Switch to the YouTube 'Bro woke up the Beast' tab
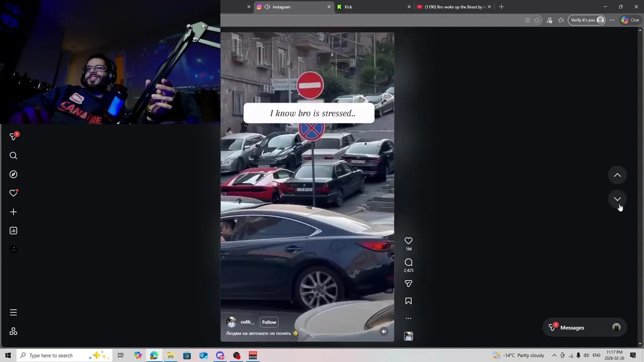The image size is (644, 362). (454, 7)
